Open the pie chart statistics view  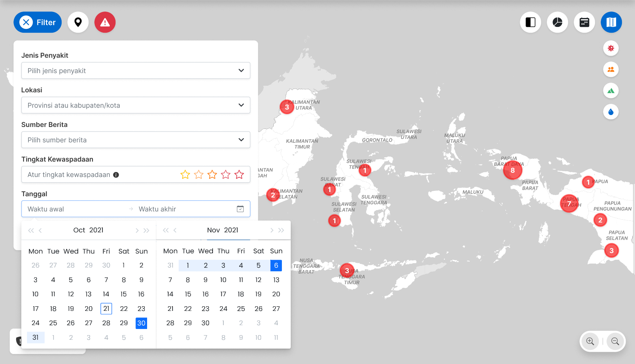pos(557,22)
